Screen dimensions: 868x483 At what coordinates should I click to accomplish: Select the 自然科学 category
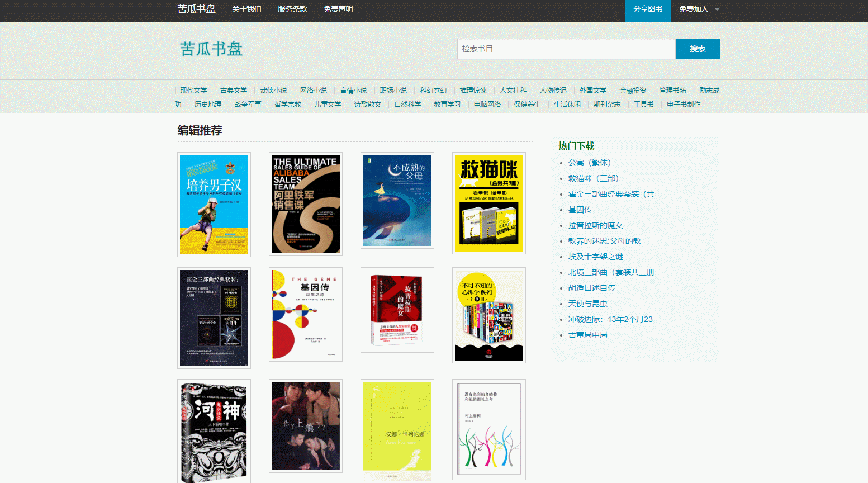407,105
